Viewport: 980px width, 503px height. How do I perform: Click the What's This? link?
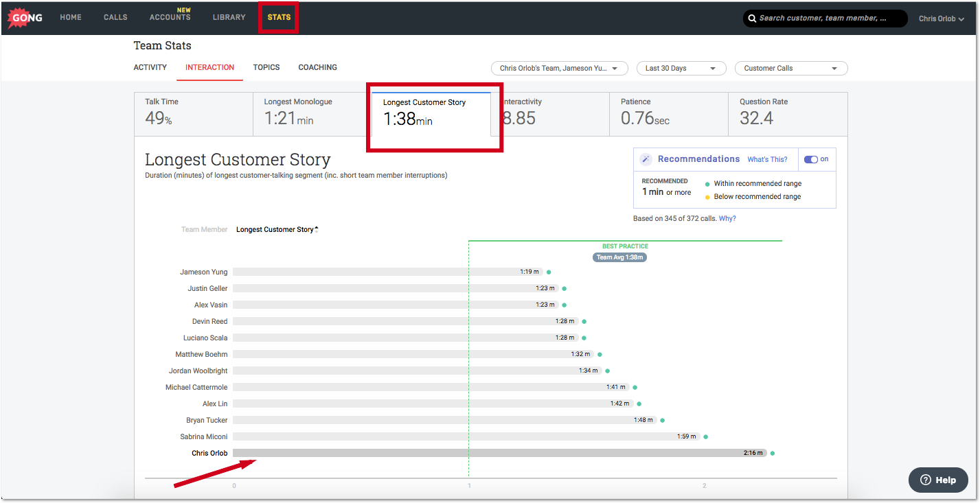coord(767,159)
